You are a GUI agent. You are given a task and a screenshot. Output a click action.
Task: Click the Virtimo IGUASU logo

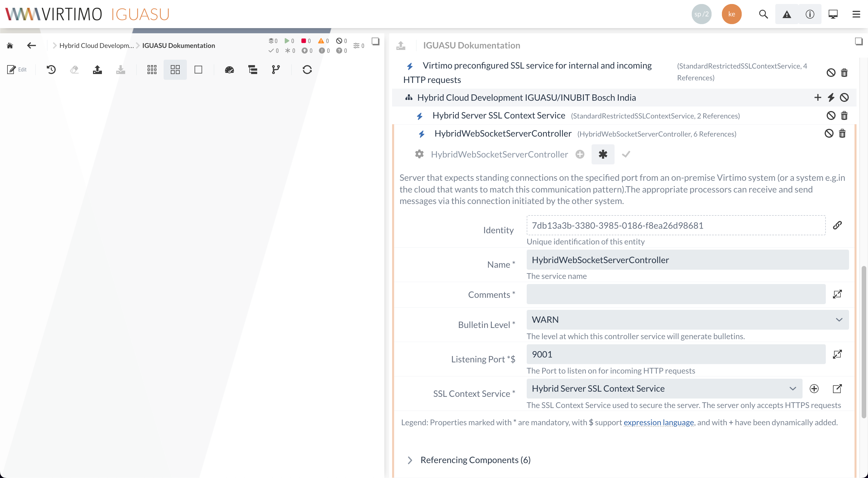coord(88,14)
